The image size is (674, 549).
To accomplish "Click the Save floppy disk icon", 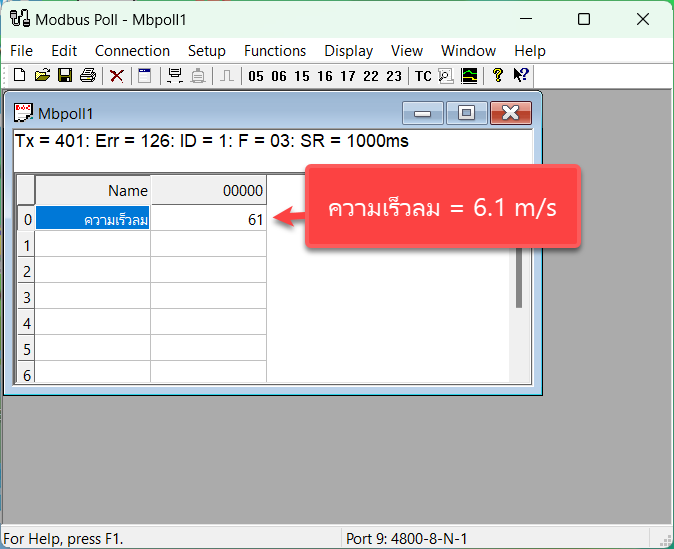I will 65,76.
